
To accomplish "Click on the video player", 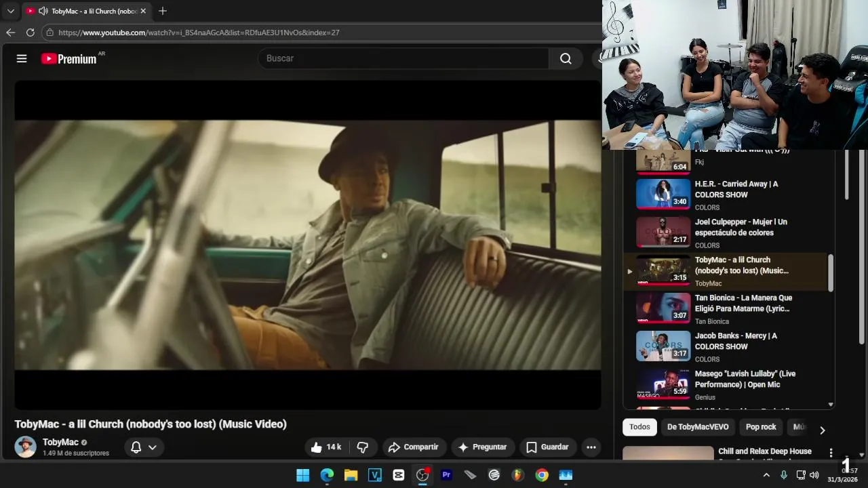I will pos(308,245).
